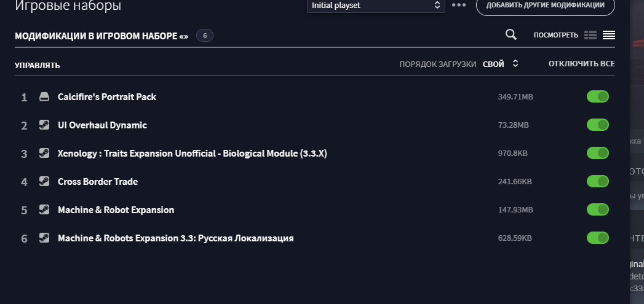Viewport: 644px width, 304px height.
Task: Click Steam icon next to UI Overhaul Dynamic
Action: [x=44, y=125]
